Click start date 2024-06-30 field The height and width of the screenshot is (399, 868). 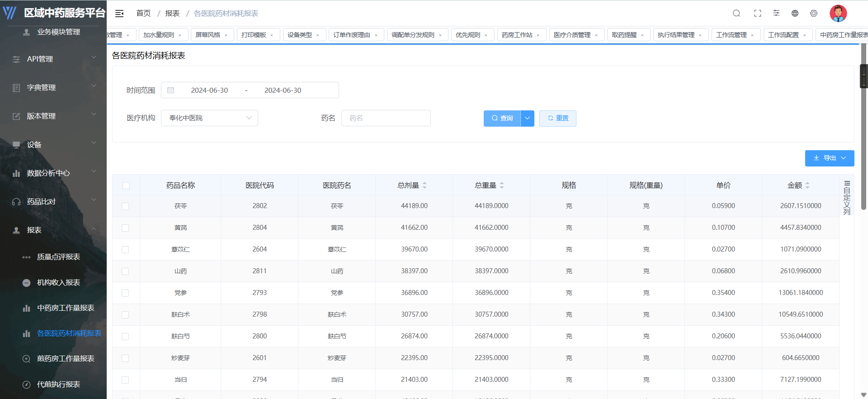[x=209, y=90]
